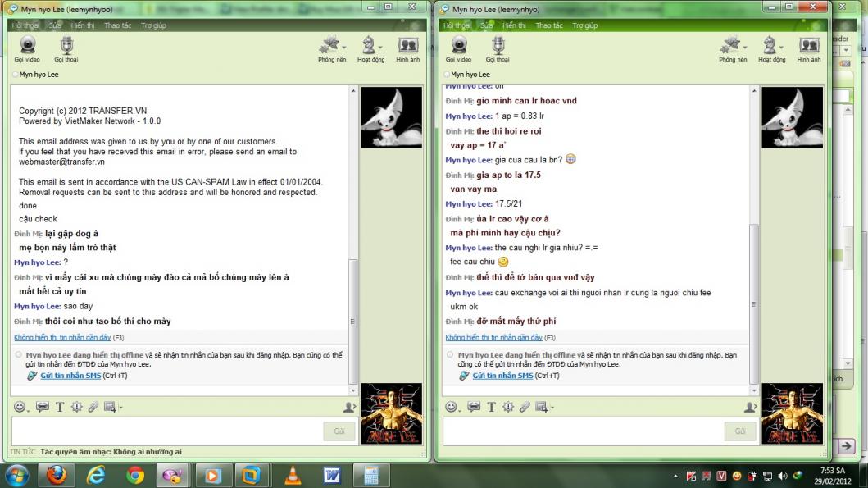Click news ticker 'Tác quyền âm nhạc' headline
Viewport: 868px width, 488px height.
pos(111,452)
